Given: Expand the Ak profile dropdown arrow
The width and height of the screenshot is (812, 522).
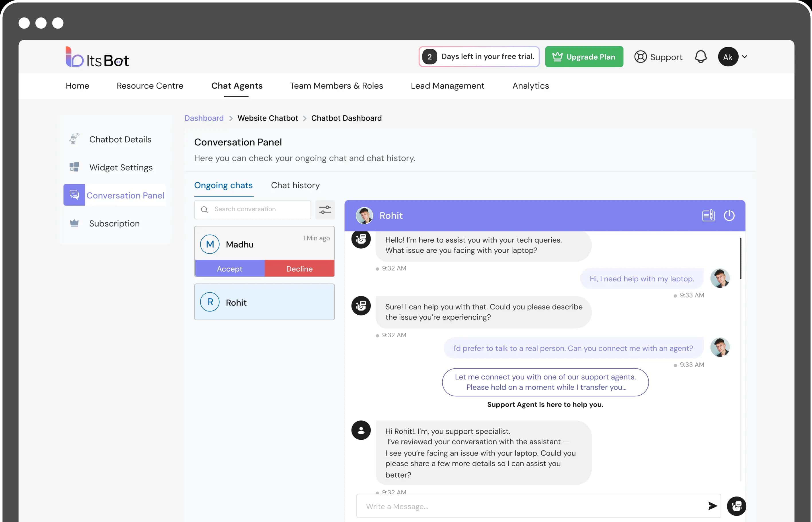Looking at the screenshot, I should click(x=745, y=57).
